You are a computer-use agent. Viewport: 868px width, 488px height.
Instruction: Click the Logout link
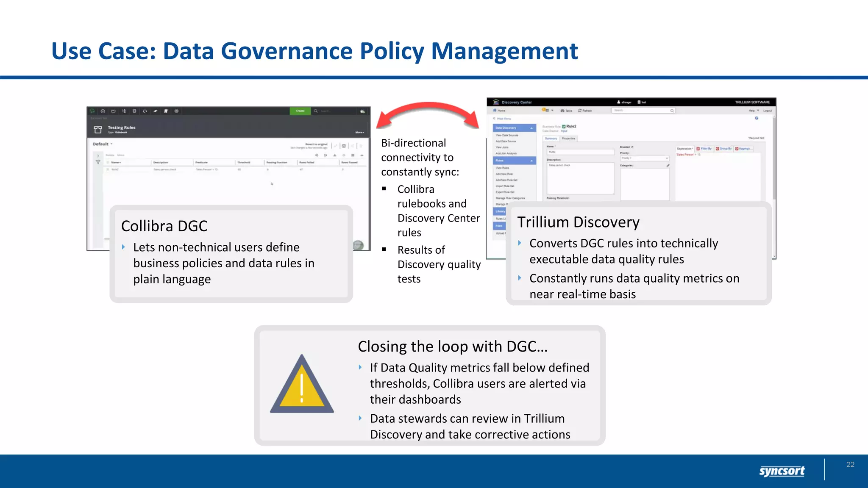click(x=768, y=111)
